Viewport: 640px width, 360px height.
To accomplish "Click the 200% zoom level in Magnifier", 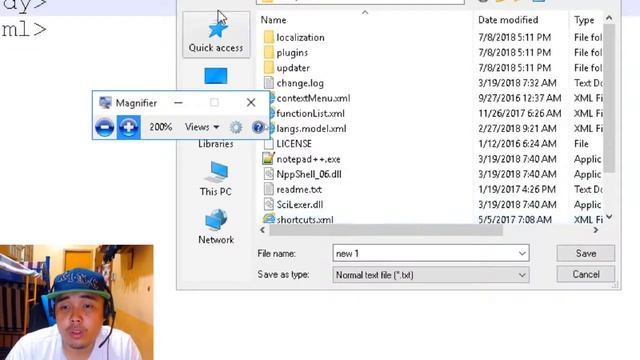I will tap(160, 127).
